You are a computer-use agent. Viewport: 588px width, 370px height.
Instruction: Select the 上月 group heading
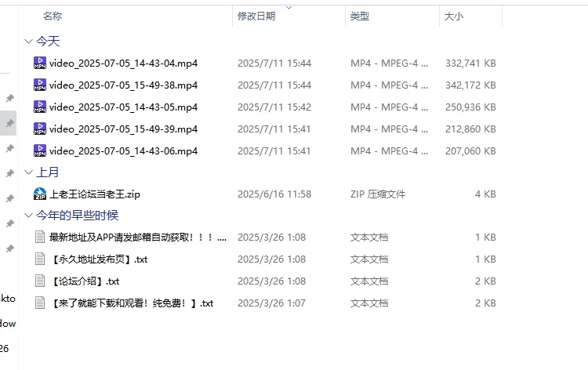pyautogui.click(x=48, y=172)
